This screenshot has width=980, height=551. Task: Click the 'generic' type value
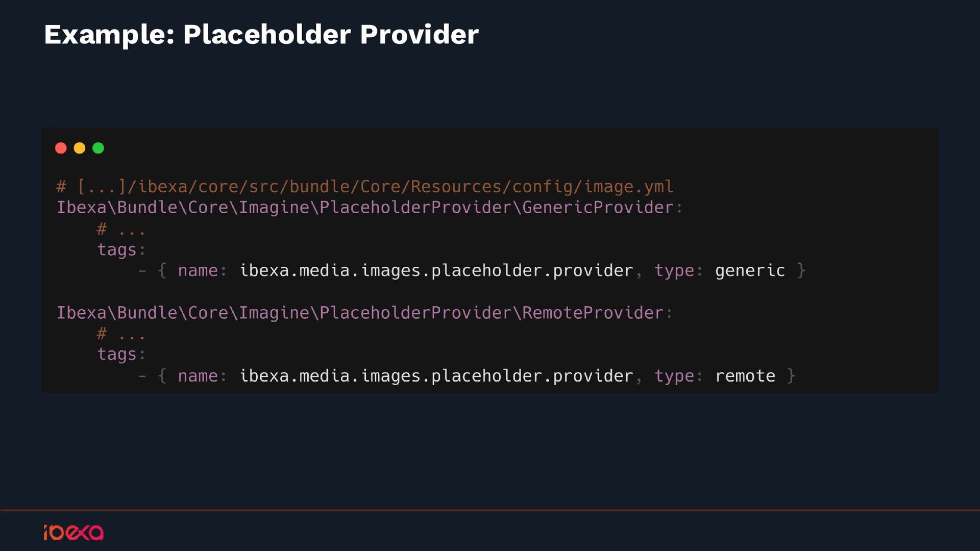[x=750, y=271]
